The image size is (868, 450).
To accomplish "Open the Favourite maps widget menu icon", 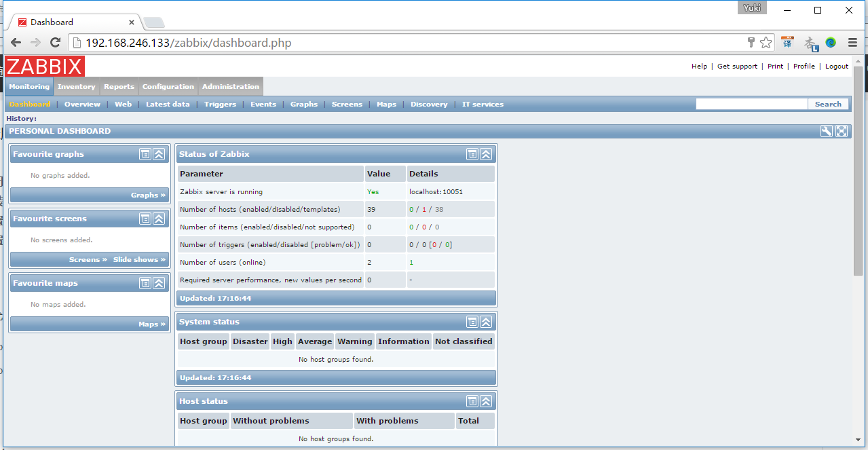I will (x=145, y=283).
